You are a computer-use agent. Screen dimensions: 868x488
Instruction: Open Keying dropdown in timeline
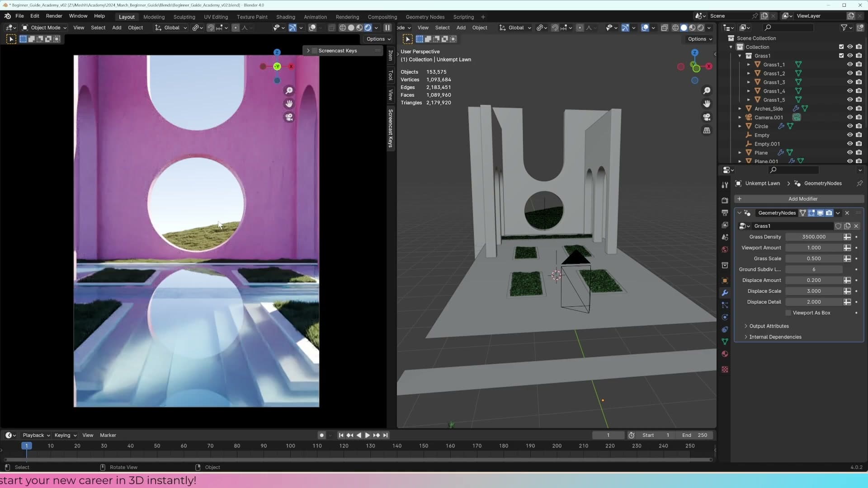65,435
